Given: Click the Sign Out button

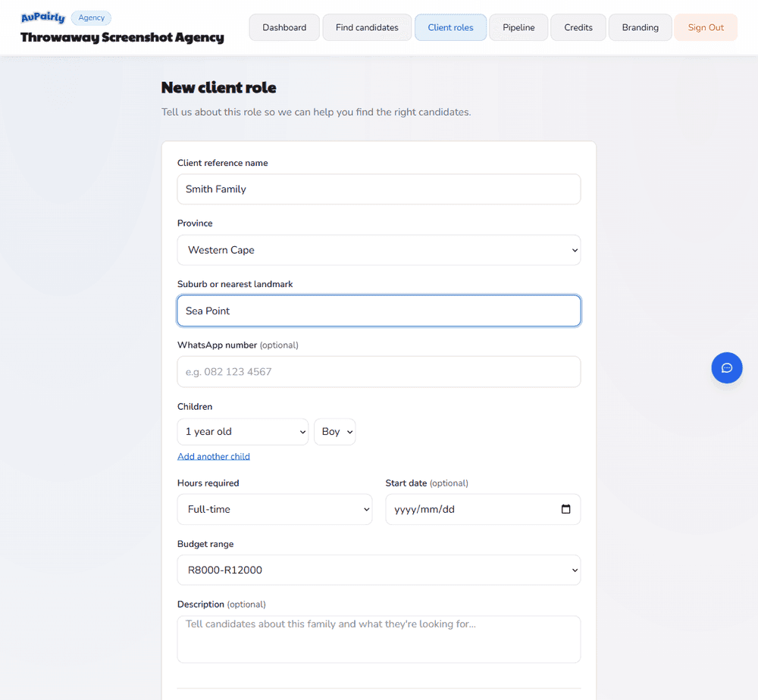Looking at the screenshot, I should click(706, 27).
